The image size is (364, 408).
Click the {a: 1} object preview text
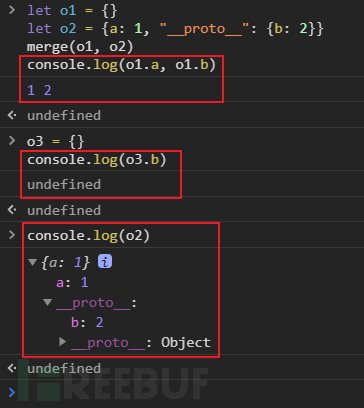66,262
